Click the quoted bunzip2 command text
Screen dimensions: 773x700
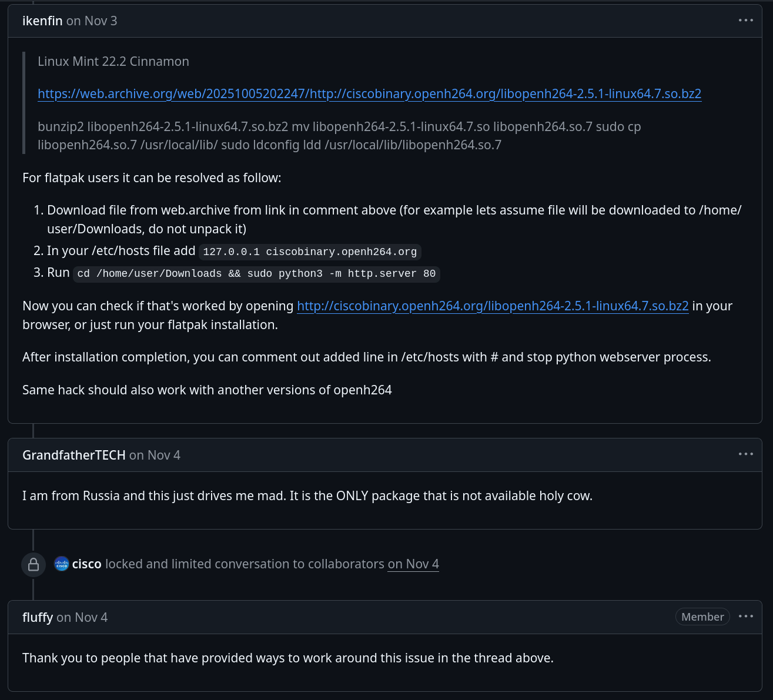(x=339, y=136)
